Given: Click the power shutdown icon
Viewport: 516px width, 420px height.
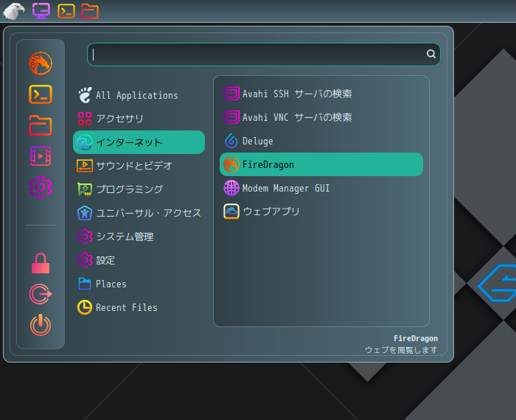Looking at the screenshot, I should point(41,325).
